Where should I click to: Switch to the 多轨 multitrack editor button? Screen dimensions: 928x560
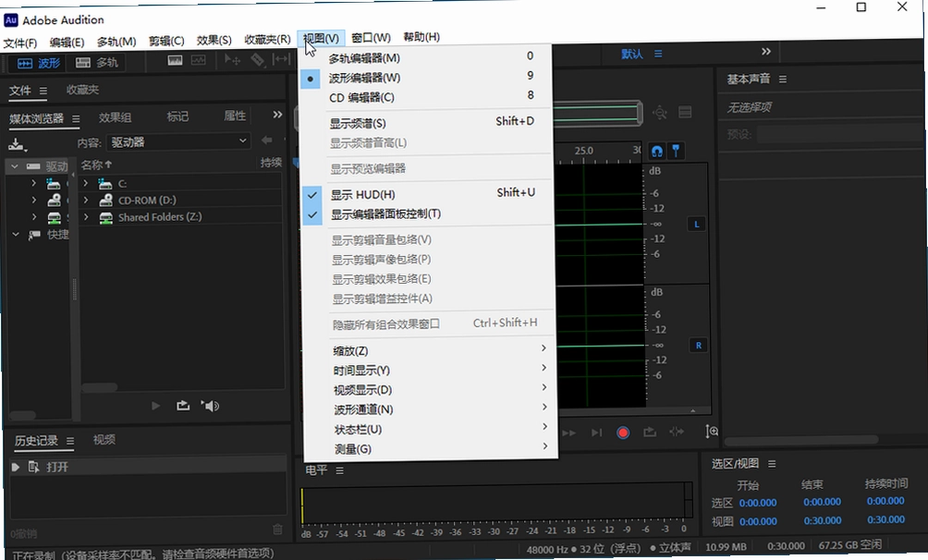(x=98, y=62)
